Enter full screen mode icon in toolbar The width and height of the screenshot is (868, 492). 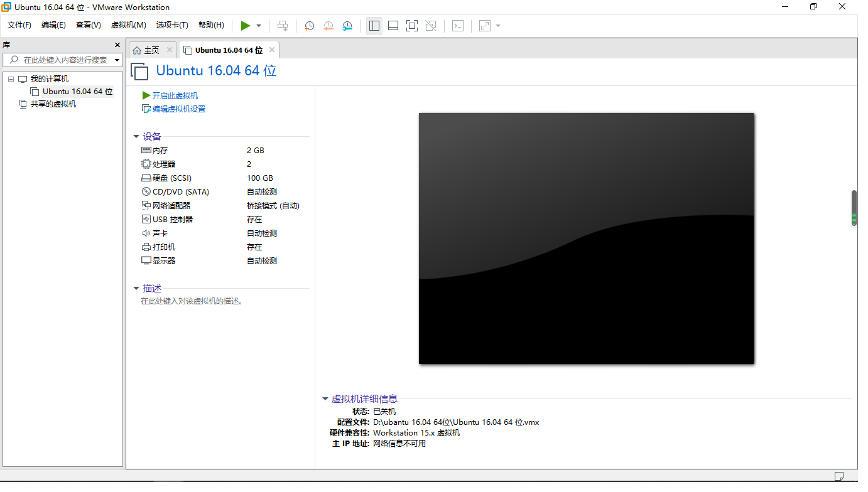tap(412, 26)
